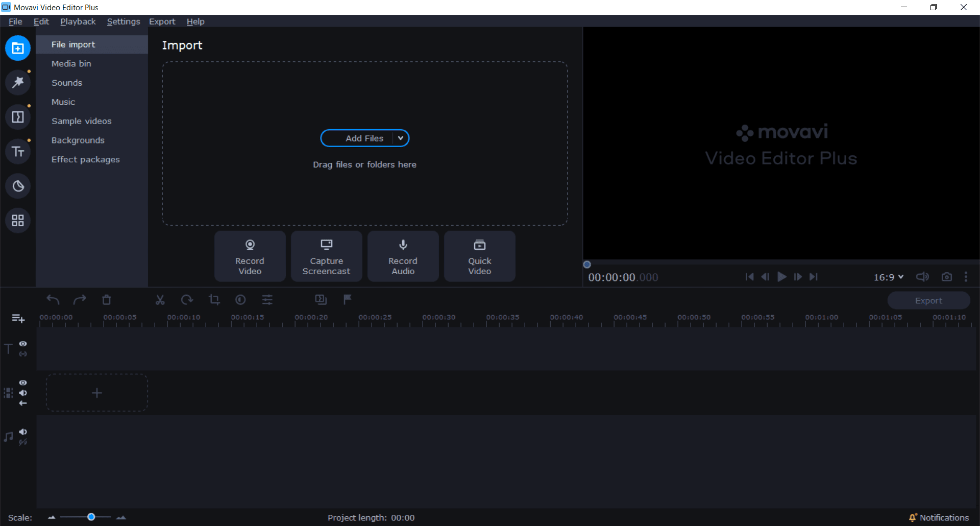This screenshot has height=526, width=980.
Task: Click the Rotate icon in the timeline toolbar
Action: (x=187, y=300)
